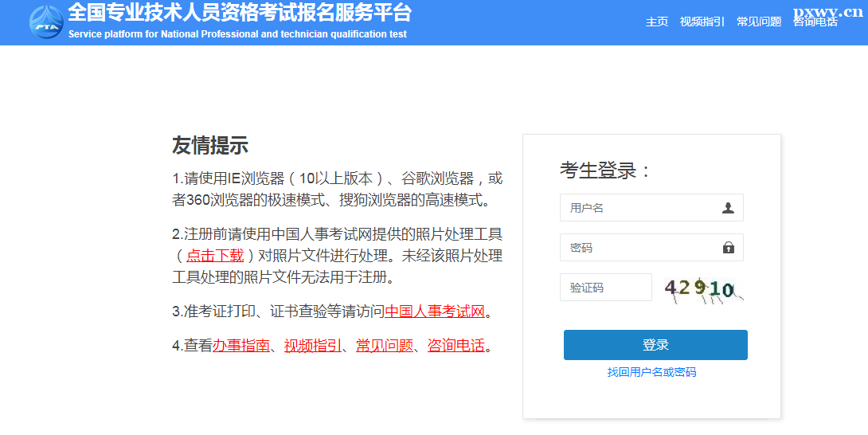Open the red 咨询电话 link in tips
Image resolution: width=868 pixels, height=435 pixels.
(x=456, y=346)
